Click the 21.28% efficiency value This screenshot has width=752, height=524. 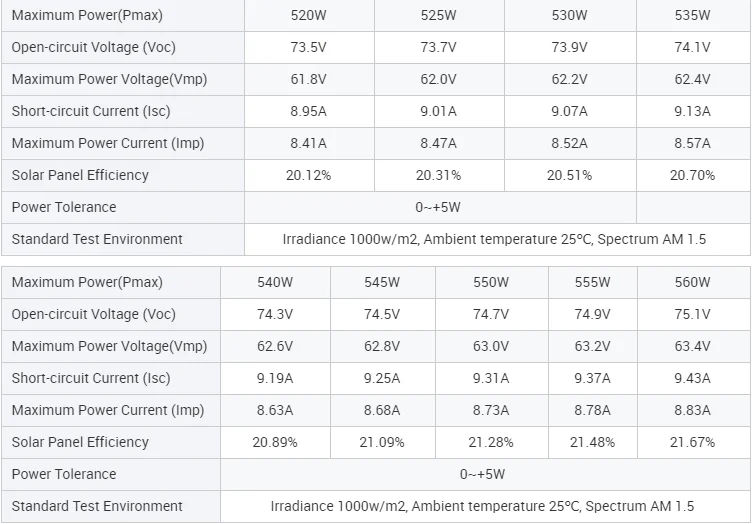490,442
